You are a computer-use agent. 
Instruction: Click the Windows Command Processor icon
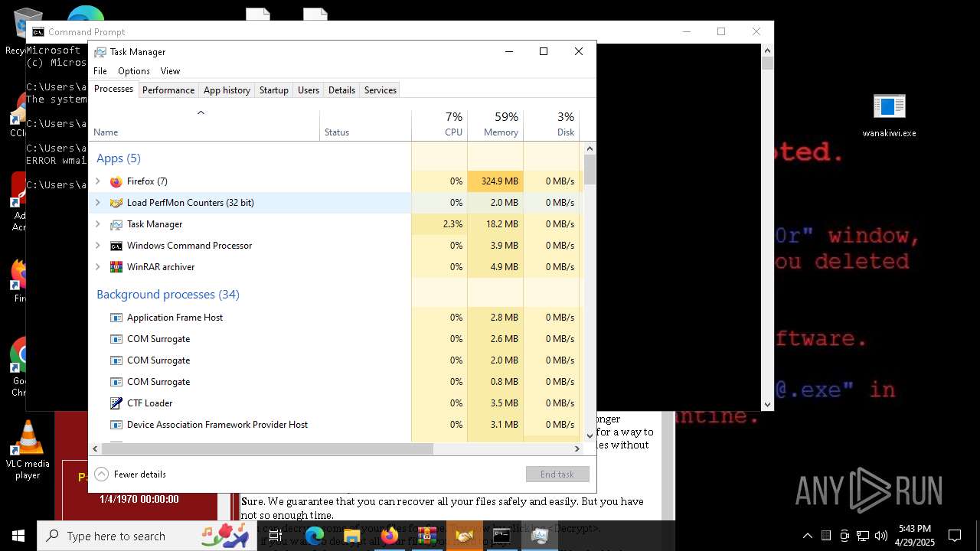coord(116,246)
